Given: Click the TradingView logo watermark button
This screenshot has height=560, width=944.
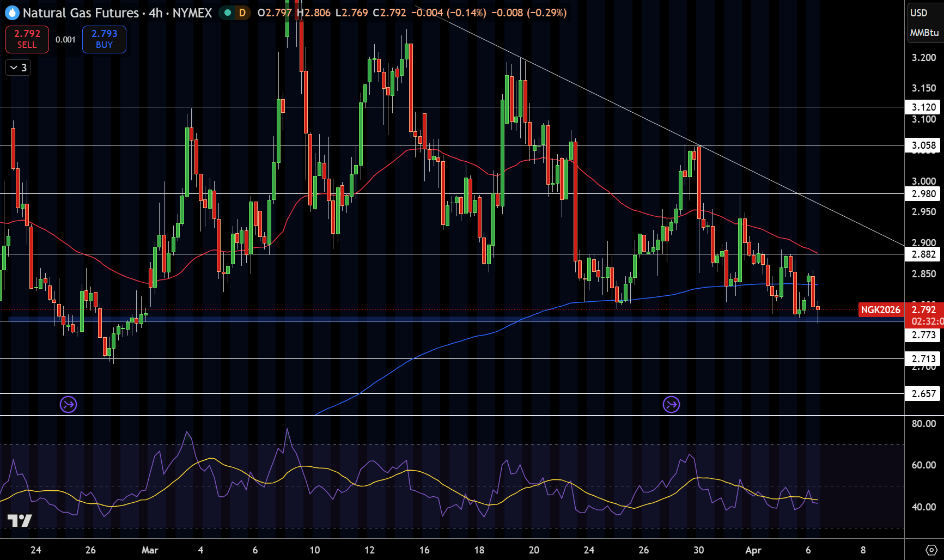Looking at the screenshot, I should [x=20, y=521].
